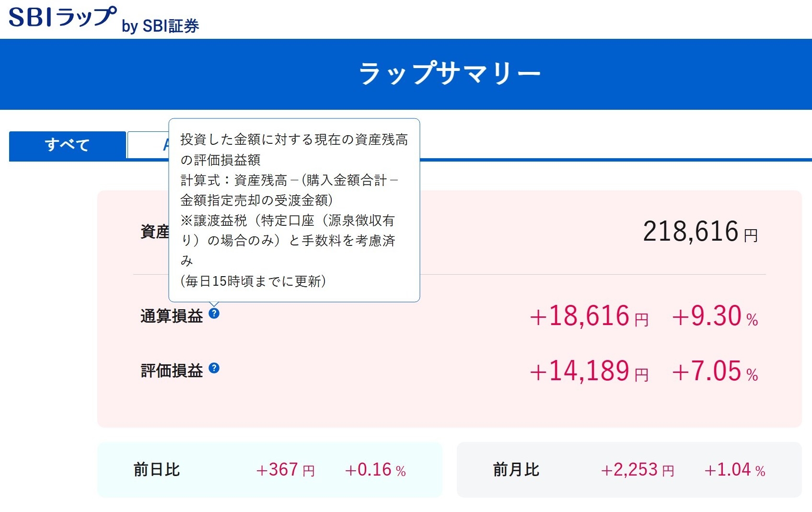Click the +0.16% daily change percentage

click(375, 470)
